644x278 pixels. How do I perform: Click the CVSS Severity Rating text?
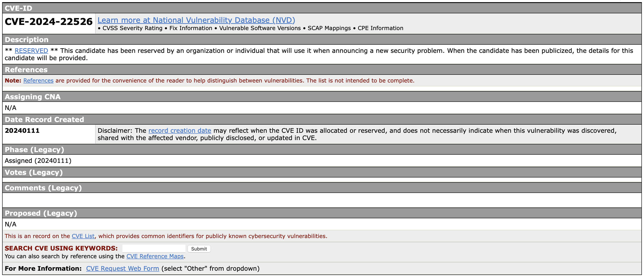tap(132, 28)
